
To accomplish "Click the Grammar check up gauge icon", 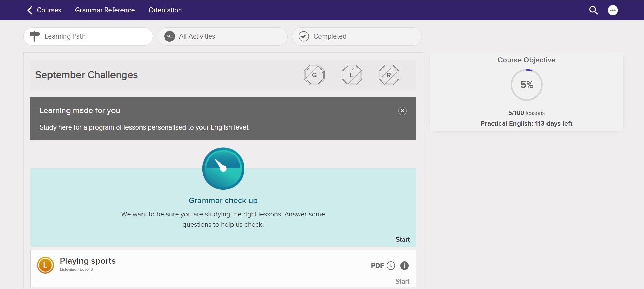I will 223,168.
